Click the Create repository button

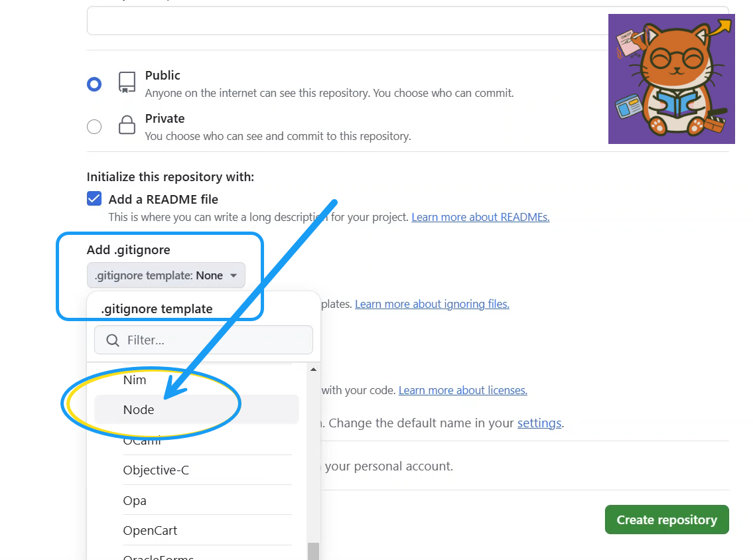(x=667, y=520)
